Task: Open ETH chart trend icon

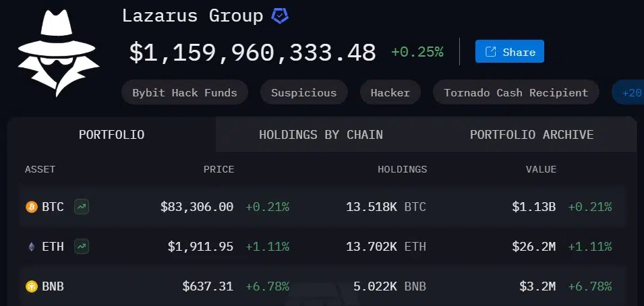Action: (x=82, y=247)
